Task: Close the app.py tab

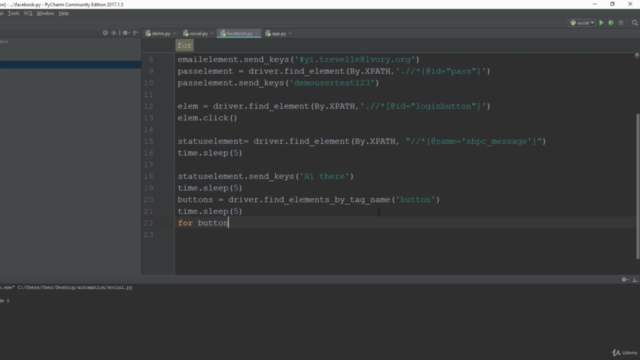Action: [290, 33]
